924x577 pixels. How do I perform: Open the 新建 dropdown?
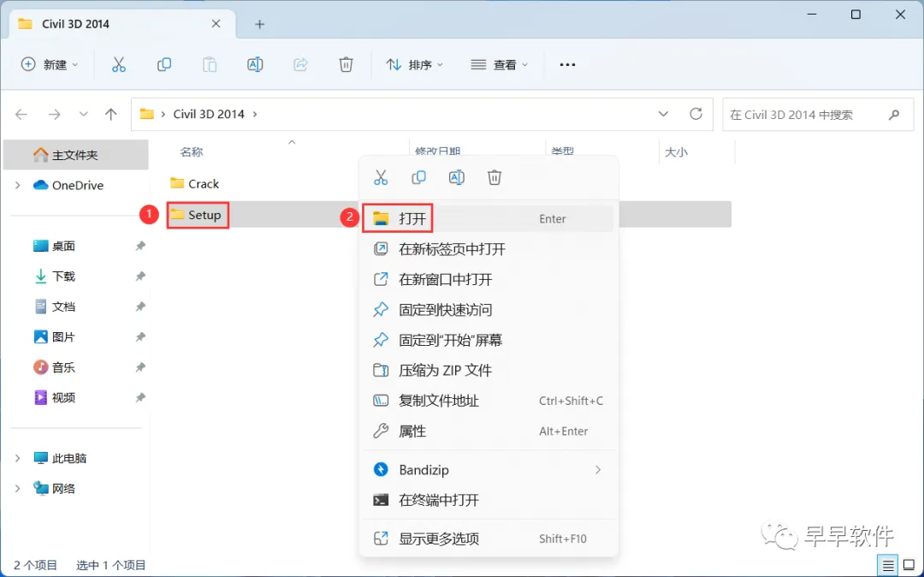50,65
